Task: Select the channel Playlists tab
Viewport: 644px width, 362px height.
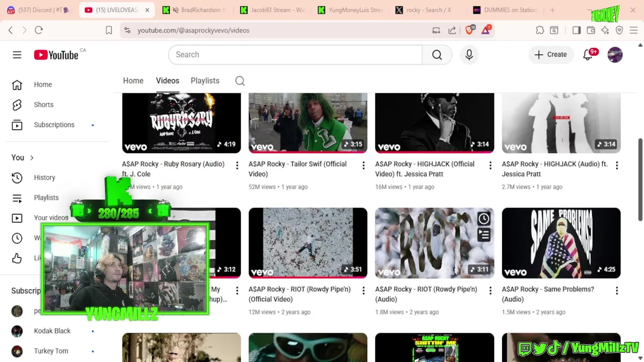Action: click(x=205, y=81)
